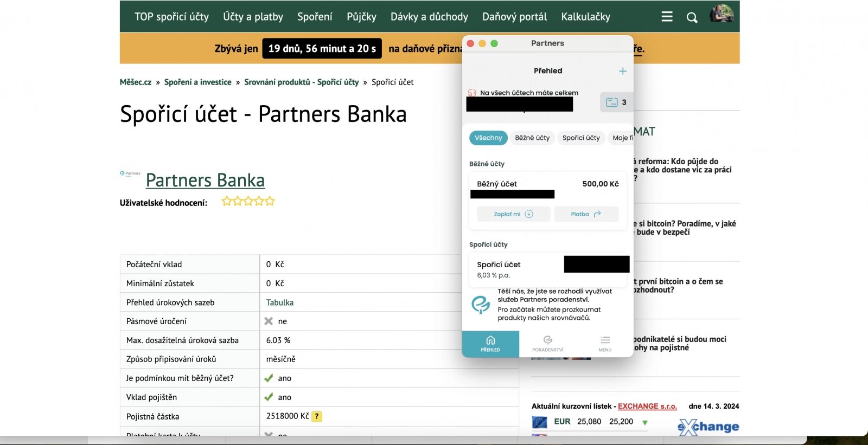
Task: Click yellow question mark by Pojistná částka
Action: 317,416
